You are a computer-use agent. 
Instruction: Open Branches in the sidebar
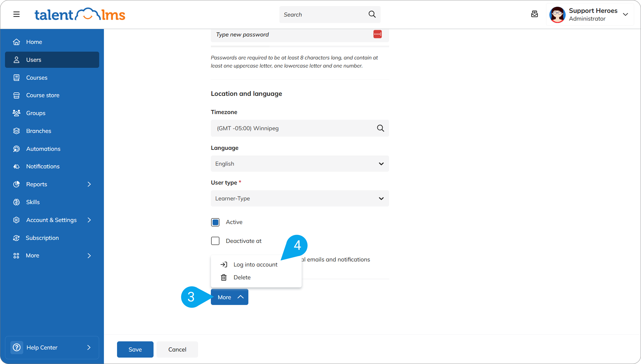[x=52, y=131]
